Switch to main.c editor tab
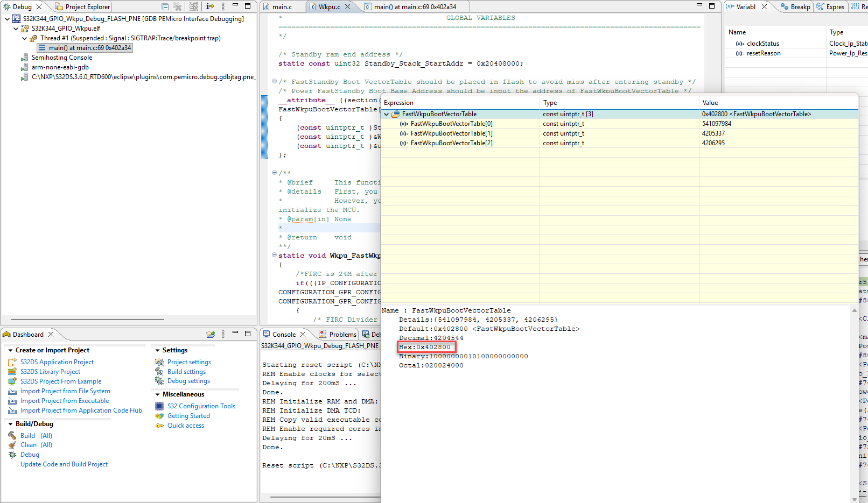This screenshot has width=868, height=503. [x=282, y=6]
